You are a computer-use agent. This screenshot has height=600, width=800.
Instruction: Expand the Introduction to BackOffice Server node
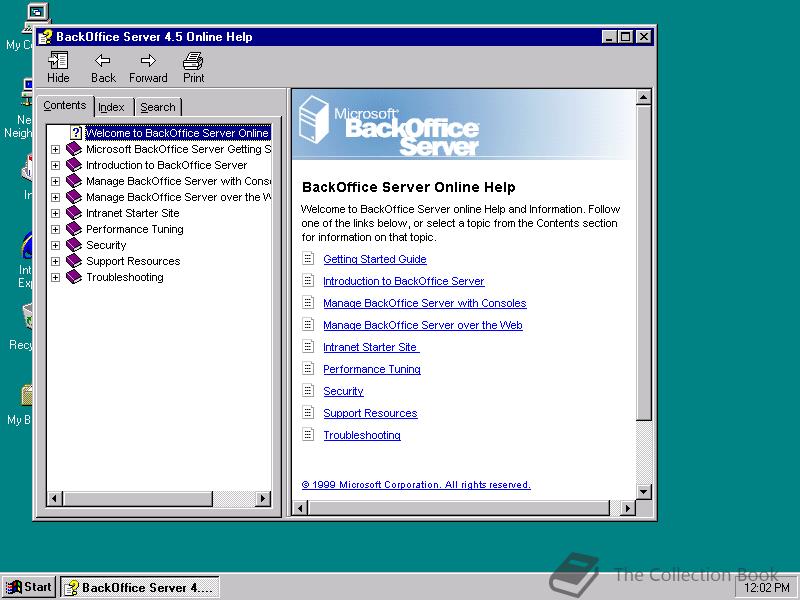55,165
